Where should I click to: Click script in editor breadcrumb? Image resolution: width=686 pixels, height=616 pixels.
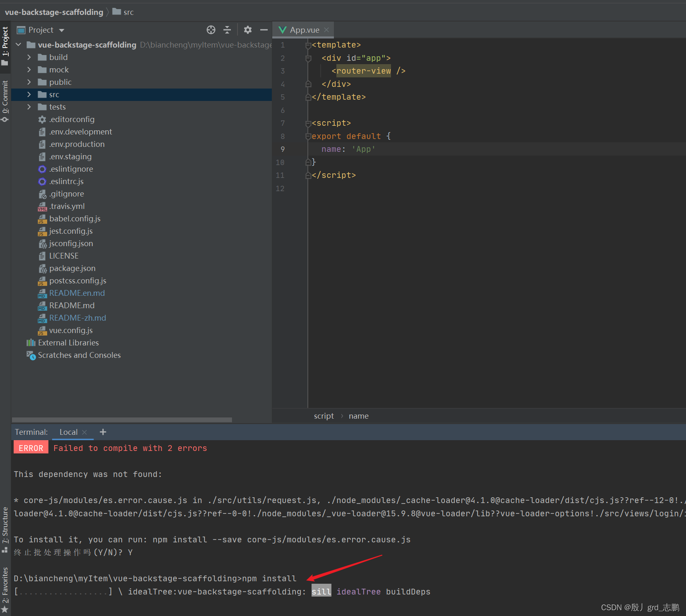click(x=324, y=416)
